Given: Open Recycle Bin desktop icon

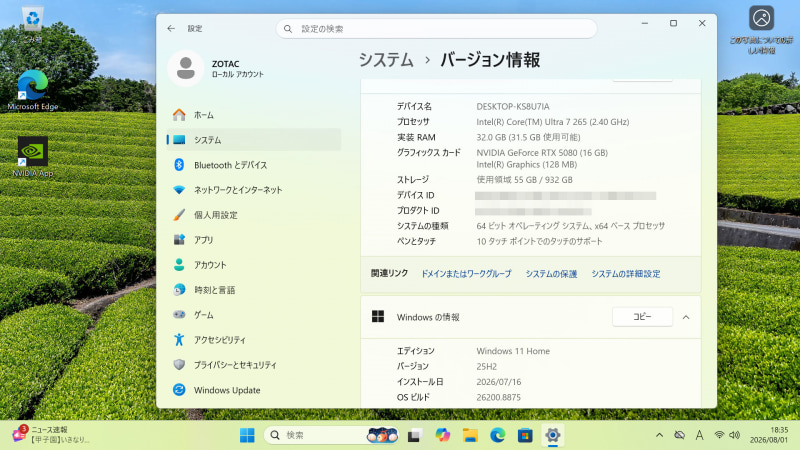Looking at the screenshot, I should tap(33, 23).
